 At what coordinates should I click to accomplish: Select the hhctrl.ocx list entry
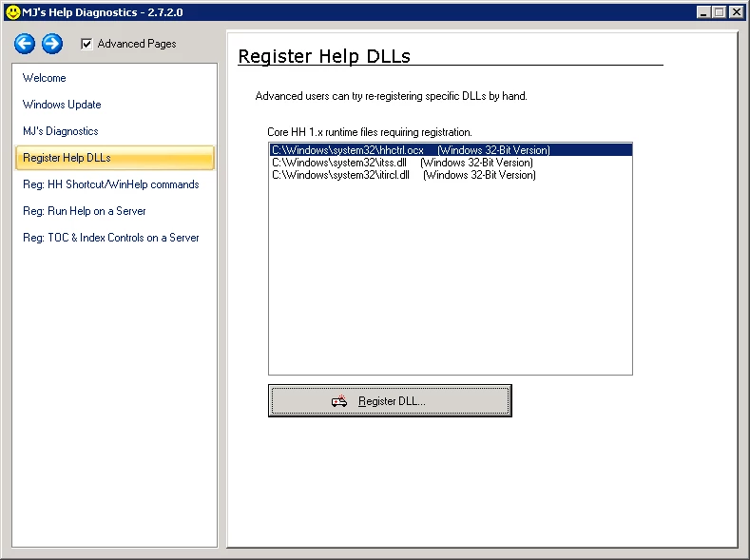451,150
